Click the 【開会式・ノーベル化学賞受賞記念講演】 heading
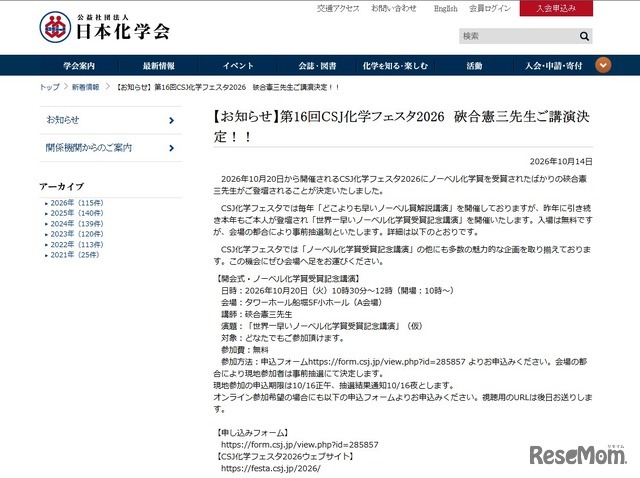 pyautogui.click(x=287, y=279)
